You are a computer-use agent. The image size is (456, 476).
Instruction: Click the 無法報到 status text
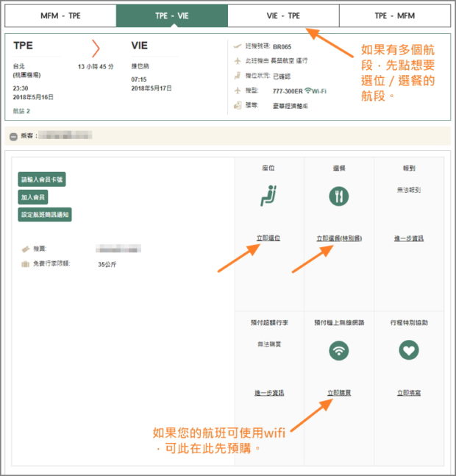409,190
